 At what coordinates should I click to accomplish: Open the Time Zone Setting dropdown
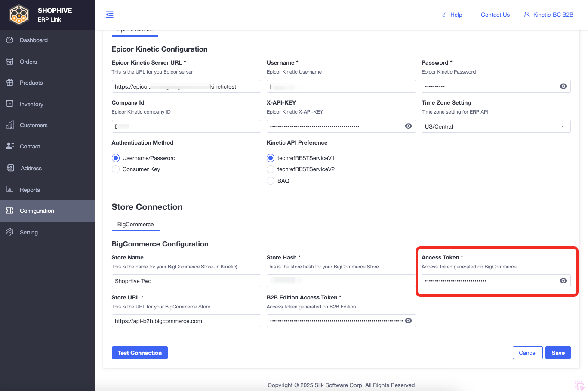[496, 126]
